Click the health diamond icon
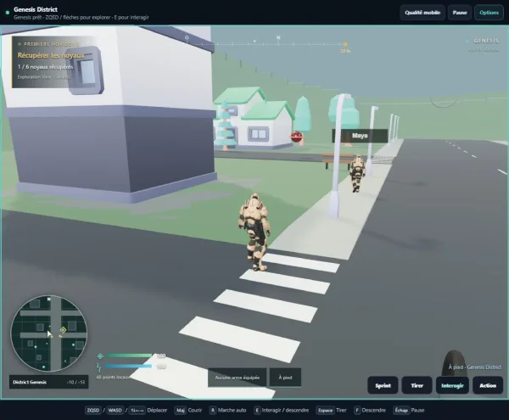The image size is (509, 420). point(100,356)
